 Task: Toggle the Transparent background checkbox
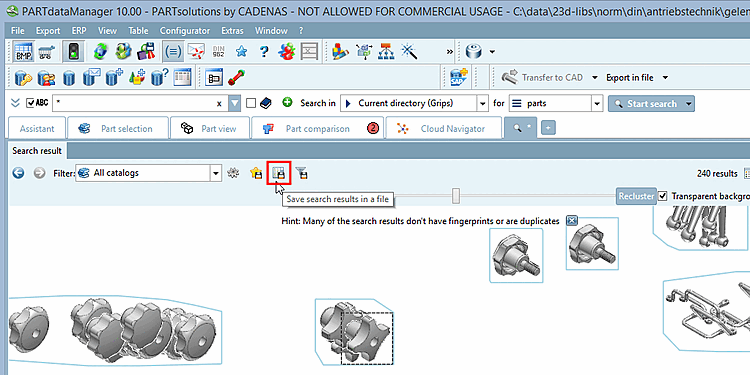pos(662,196)
